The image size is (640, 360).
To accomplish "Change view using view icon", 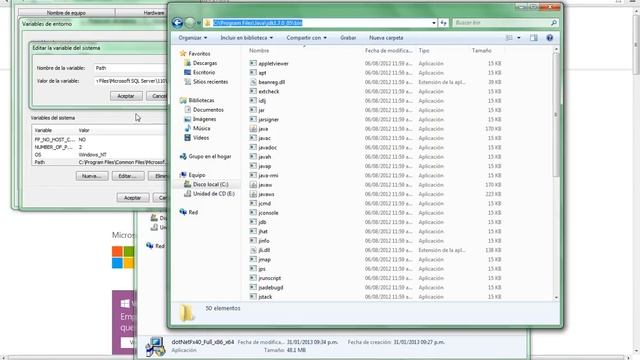I will coord(509,38).
